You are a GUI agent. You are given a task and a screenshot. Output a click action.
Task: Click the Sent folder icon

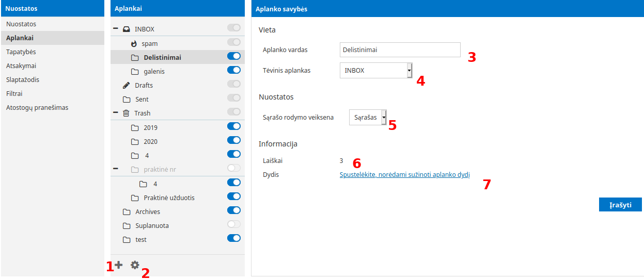[126, 100]
